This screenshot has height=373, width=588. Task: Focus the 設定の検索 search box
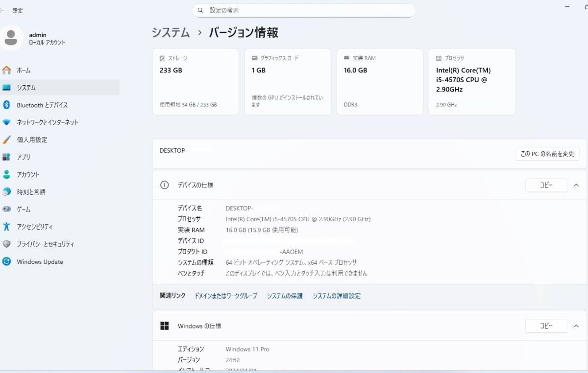pyautogui.click(x=304, y=10)
